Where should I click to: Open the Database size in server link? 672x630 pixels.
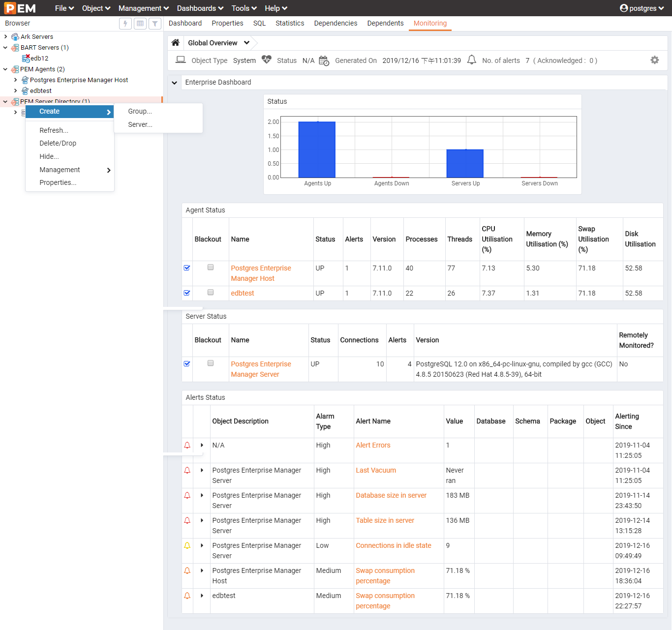coord(391,496)
